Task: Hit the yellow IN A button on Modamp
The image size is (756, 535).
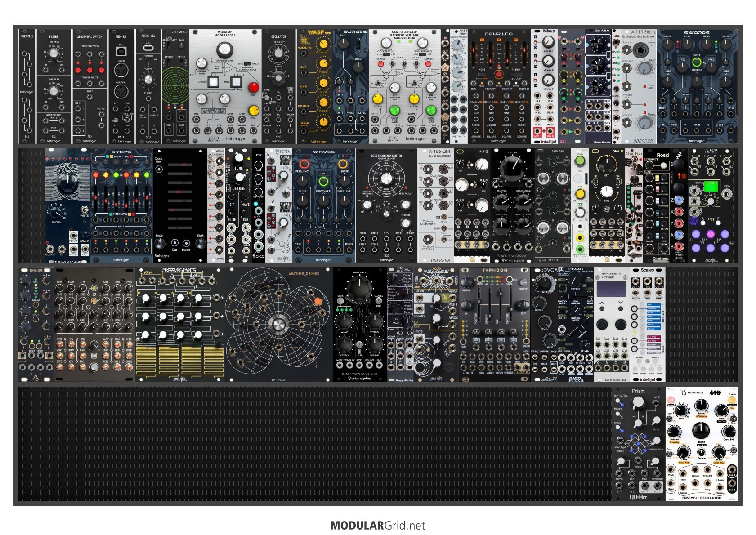Action: tap(254, 111)
